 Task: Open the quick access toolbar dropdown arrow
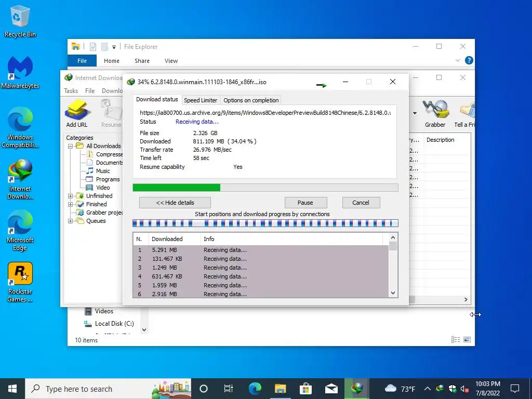pyautogui.click(x=114, y=47)
